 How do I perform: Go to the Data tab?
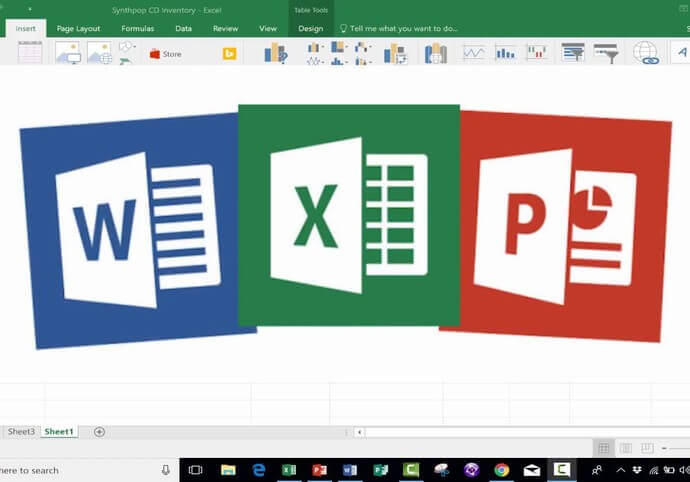[184, 29]
